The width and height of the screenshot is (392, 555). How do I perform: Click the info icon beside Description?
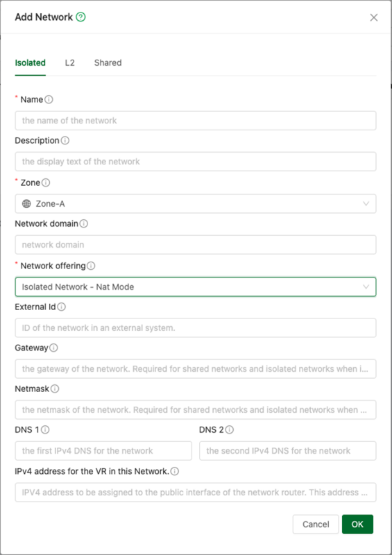coord(65,141)
